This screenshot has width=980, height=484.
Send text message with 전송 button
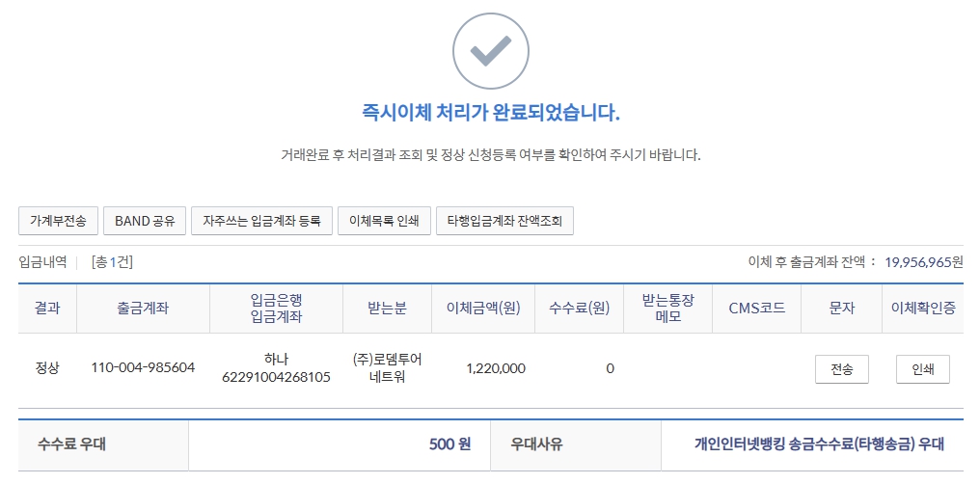[x=841, y=369]
